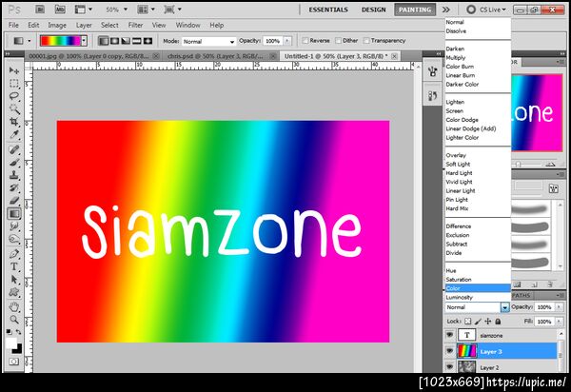Choose the Reflected Gradient style icon

click(x=136, y=41)
